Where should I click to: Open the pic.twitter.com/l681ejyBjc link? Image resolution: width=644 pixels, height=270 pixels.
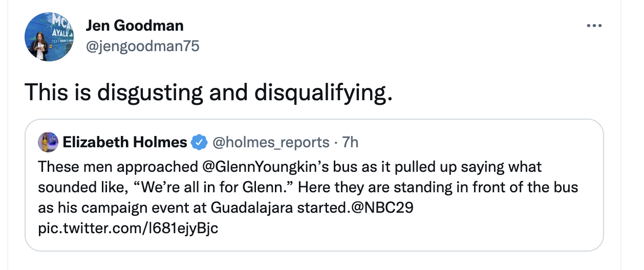click(x=128, y=228)
